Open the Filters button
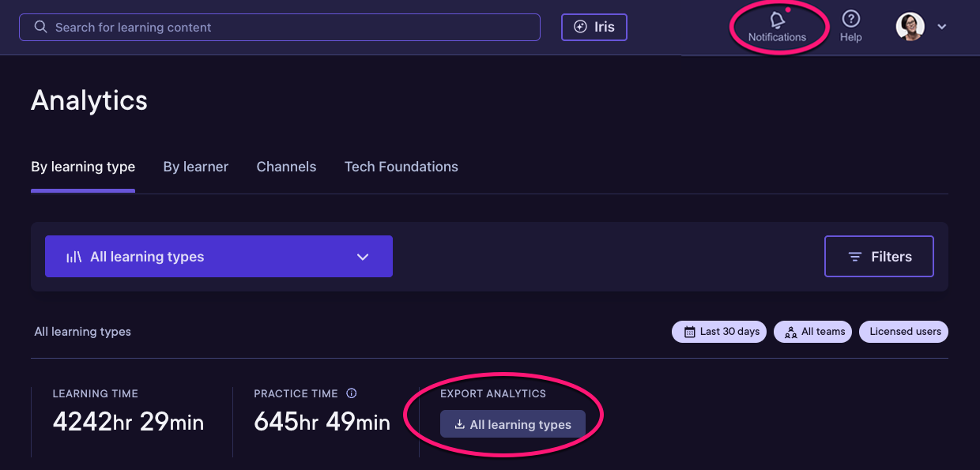980x470 pixels. pyautogui.click(x=879, y=257)
